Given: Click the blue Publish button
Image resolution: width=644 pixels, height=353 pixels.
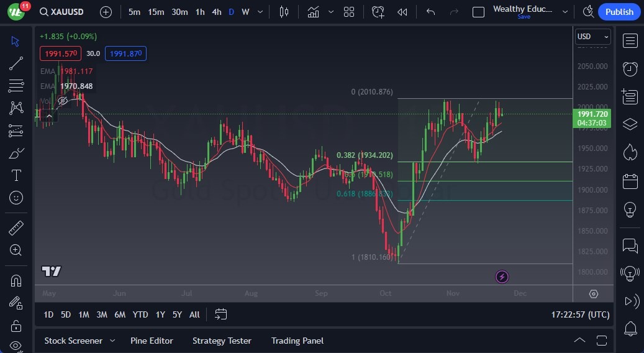Looking at the screenshot, I should (619, 12).
